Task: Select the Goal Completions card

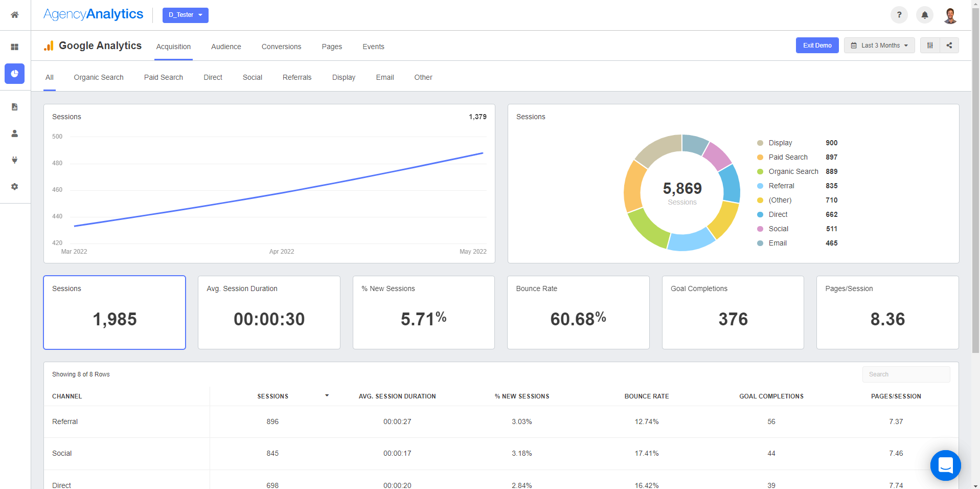Action: [733, 313]
